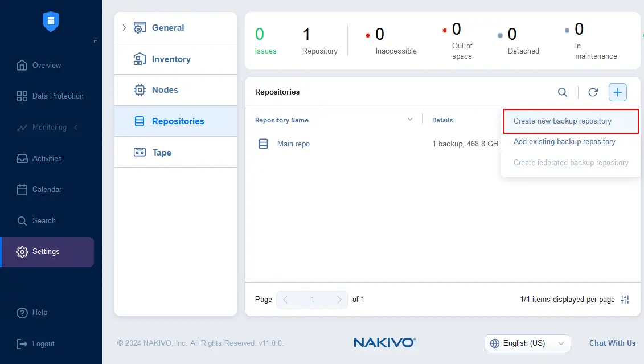
Task: Click the Activities inbox icon
Action: click(x=22, y=158)
